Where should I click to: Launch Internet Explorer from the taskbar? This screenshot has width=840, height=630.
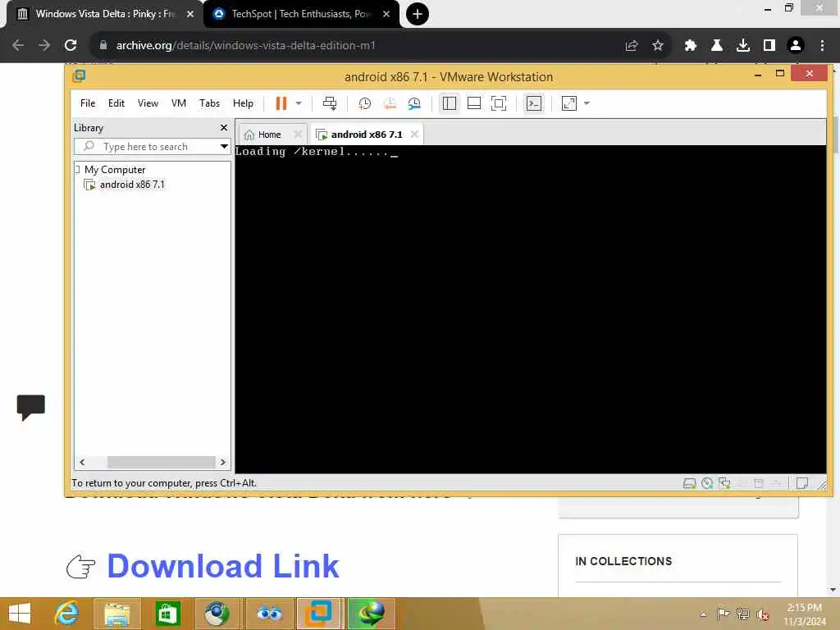pos(66,614)
